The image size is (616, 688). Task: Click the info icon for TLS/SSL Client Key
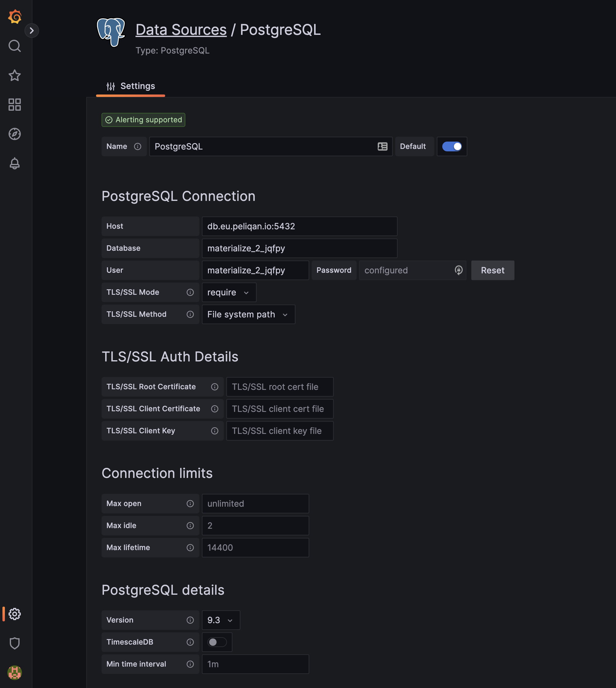(x=215, y=431)
